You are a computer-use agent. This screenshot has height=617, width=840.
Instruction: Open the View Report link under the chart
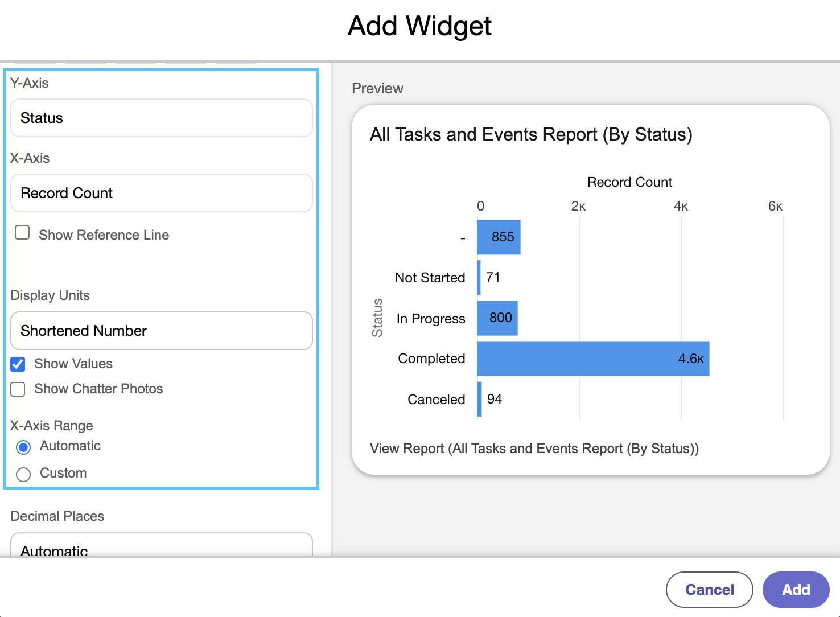[x=534, y=449]
